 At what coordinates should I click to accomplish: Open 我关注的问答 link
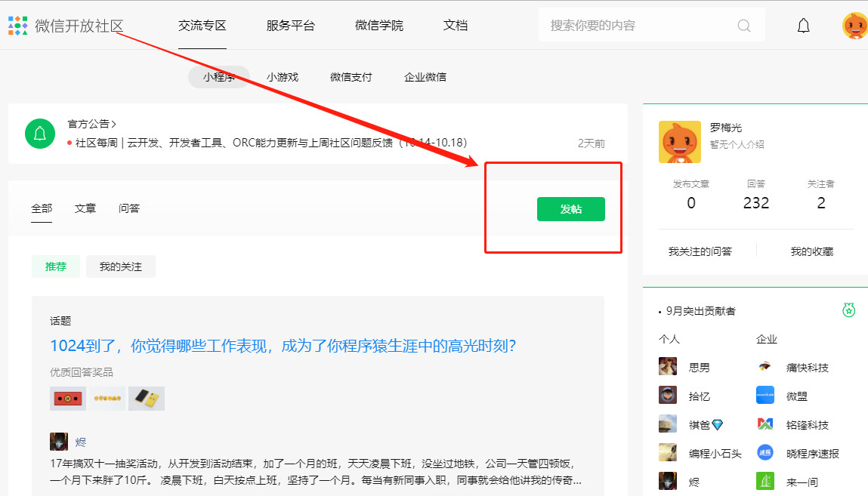click(700, 251)
